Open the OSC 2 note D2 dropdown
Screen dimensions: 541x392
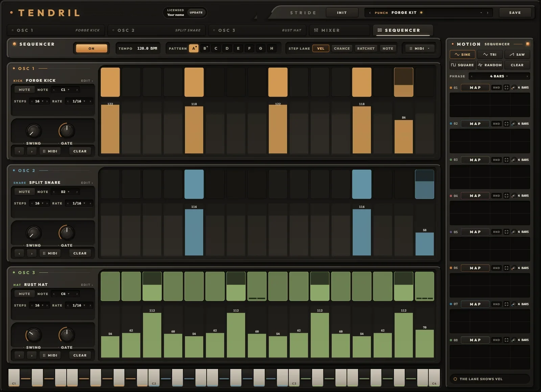pyautogui.click(x=65, y=192)
